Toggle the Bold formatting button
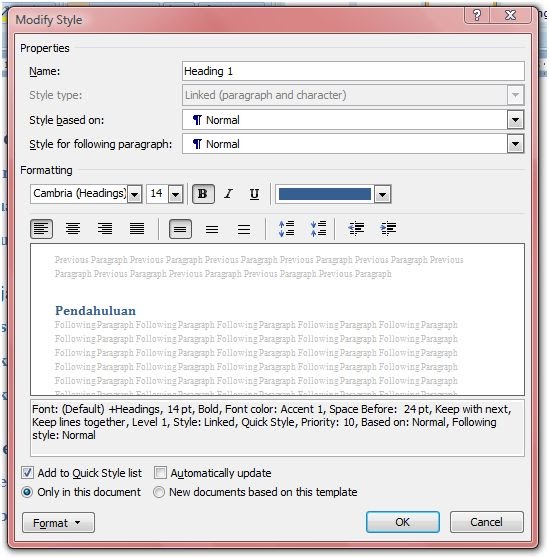 click(203, 194)
